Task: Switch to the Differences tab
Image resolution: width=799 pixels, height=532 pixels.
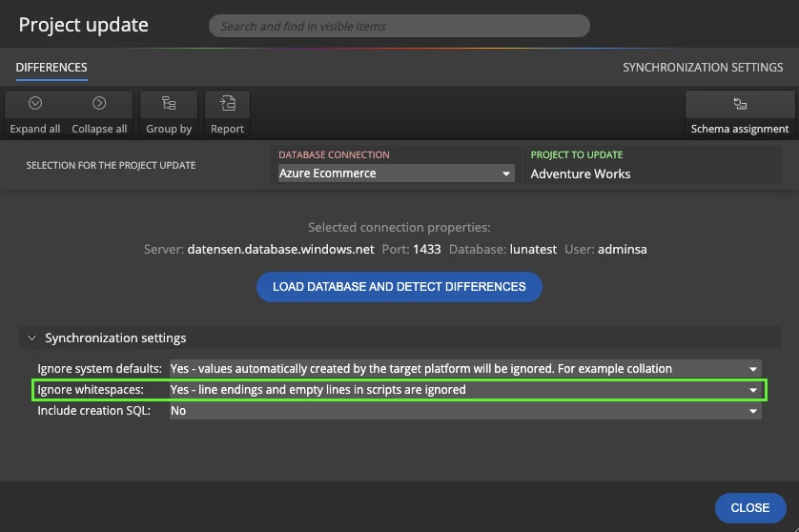Action: (x=51, y=68)
